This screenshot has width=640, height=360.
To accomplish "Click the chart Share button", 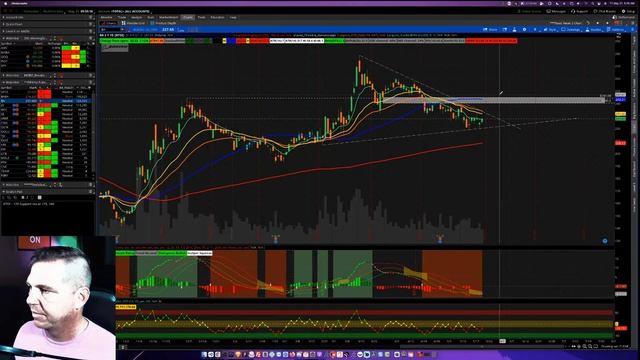I will coord(490,30).
